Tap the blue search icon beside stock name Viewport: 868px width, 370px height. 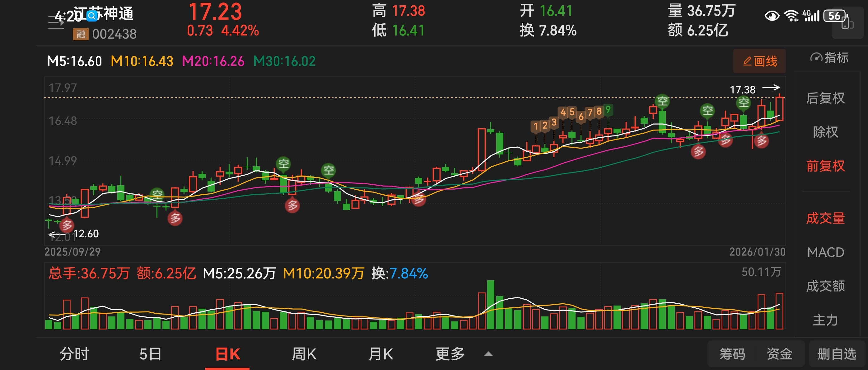coord(92,16)
